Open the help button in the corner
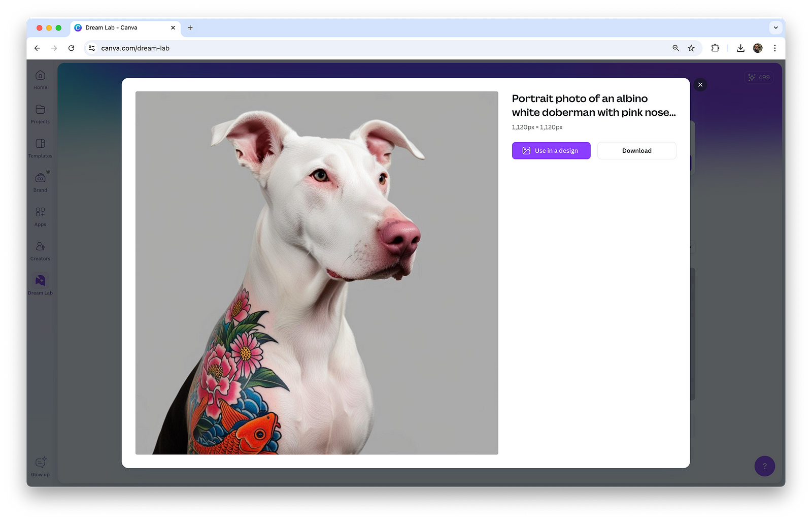The width and height of the screenshot is (812, 522). point(765,466)
